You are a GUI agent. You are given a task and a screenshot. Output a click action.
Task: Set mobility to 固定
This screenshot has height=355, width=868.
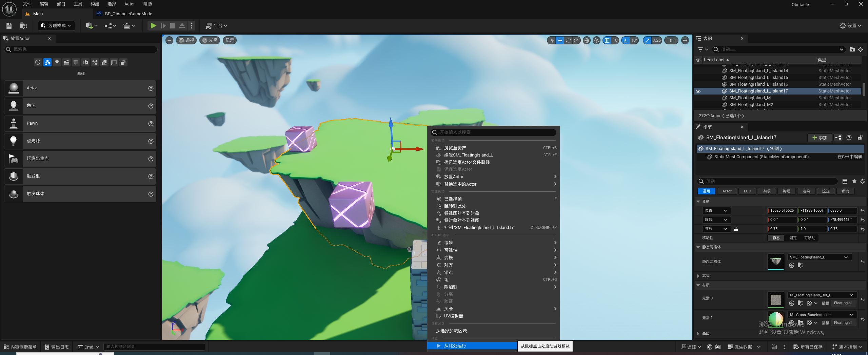coord(793,238)
